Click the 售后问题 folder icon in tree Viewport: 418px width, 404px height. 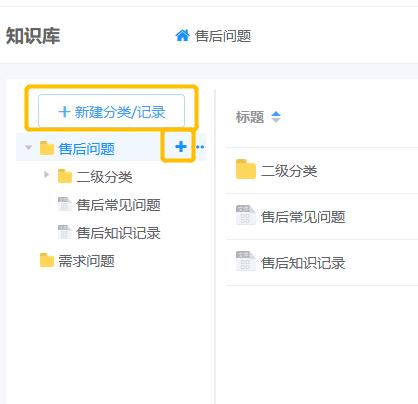click(x=47, y=148)
